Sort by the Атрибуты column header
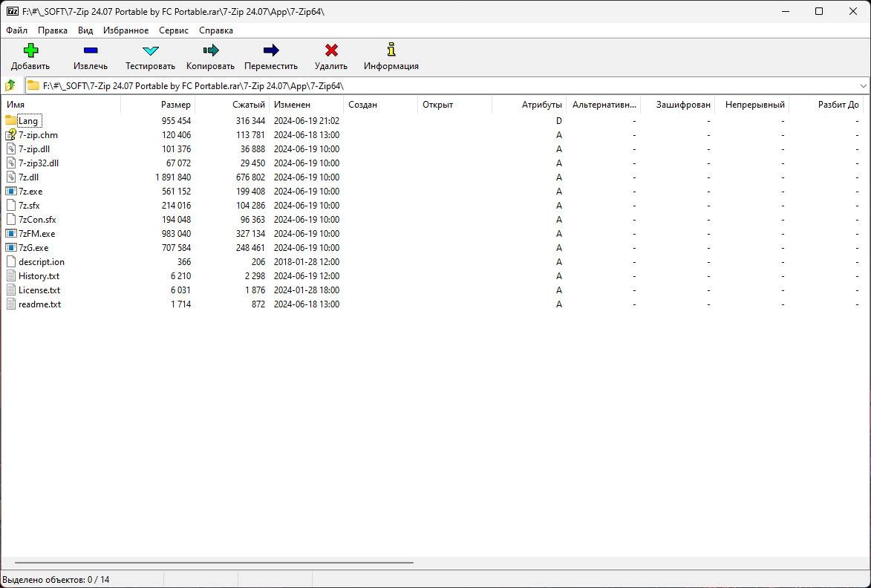 click(x=529, y=105)
